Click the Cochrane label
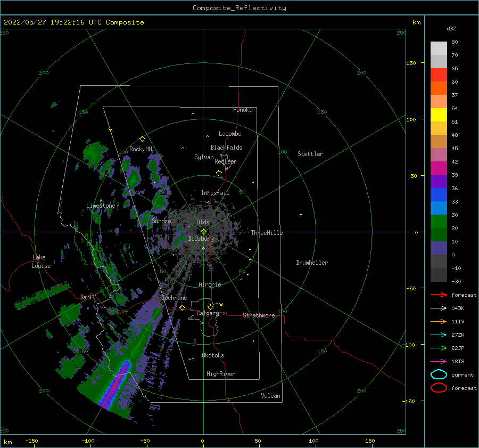The image size is (479, 448). click(174, 298)
